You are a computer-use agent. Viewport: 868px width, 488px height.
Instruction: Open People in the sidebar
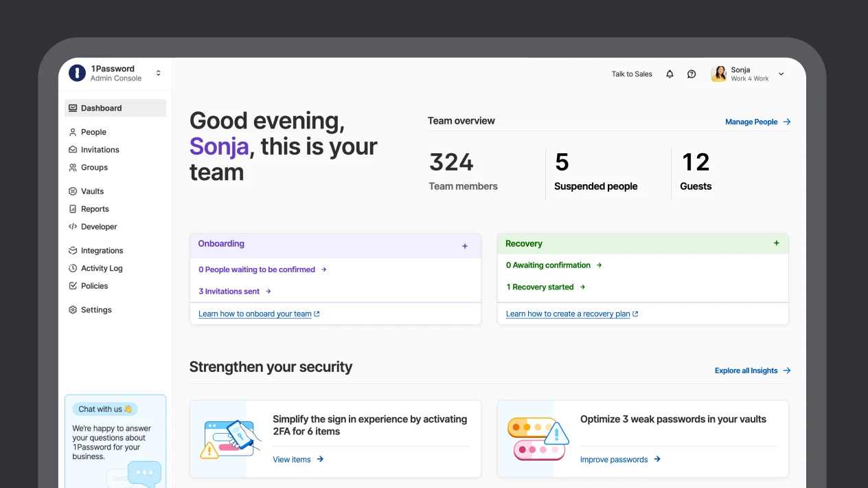point(93,132)
